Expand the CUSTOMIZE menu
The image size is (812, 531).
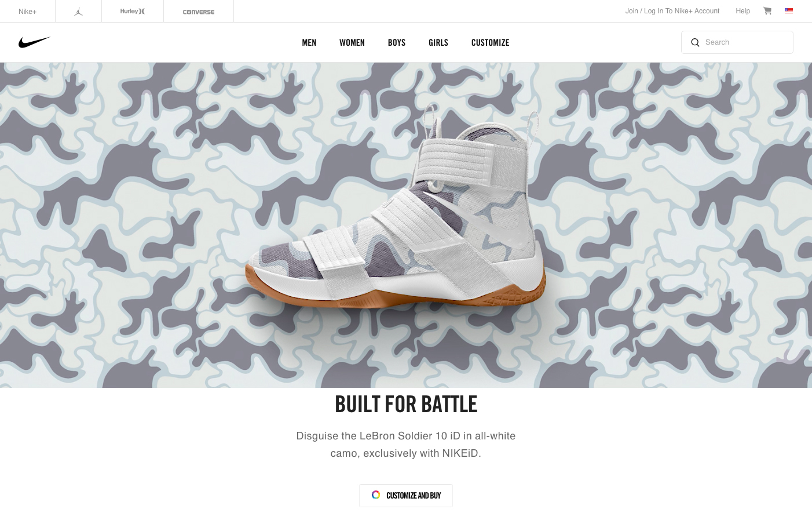pos(491,42)
